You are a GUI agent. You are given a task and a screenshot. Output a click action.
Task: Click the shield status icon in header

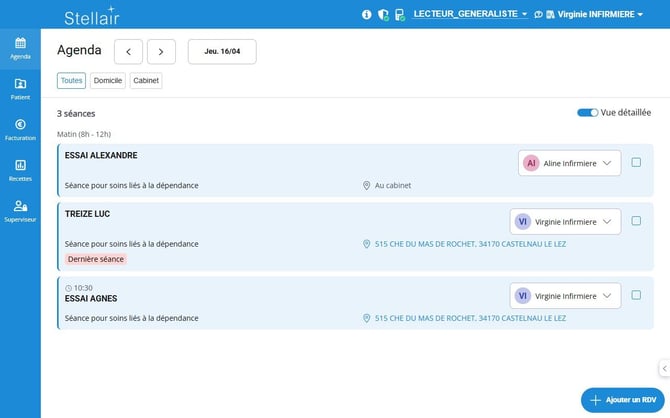[383, 15]
